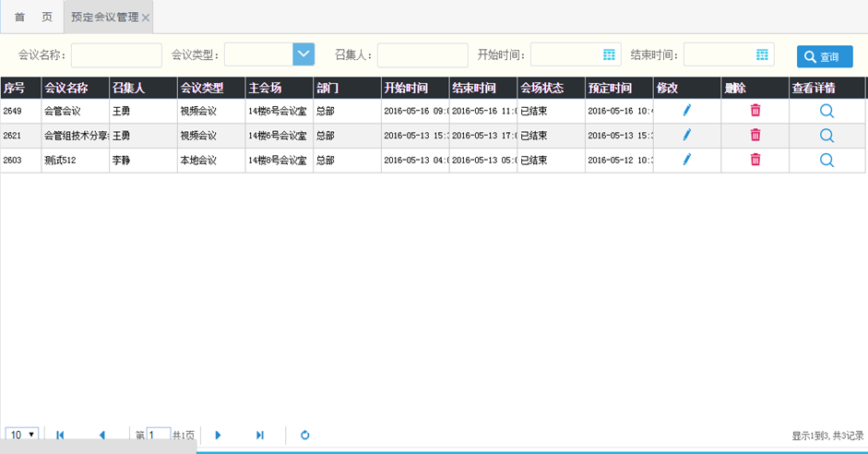Open the page size dropdown showing 10
The image size is (868, 454).
click(21, 435)
